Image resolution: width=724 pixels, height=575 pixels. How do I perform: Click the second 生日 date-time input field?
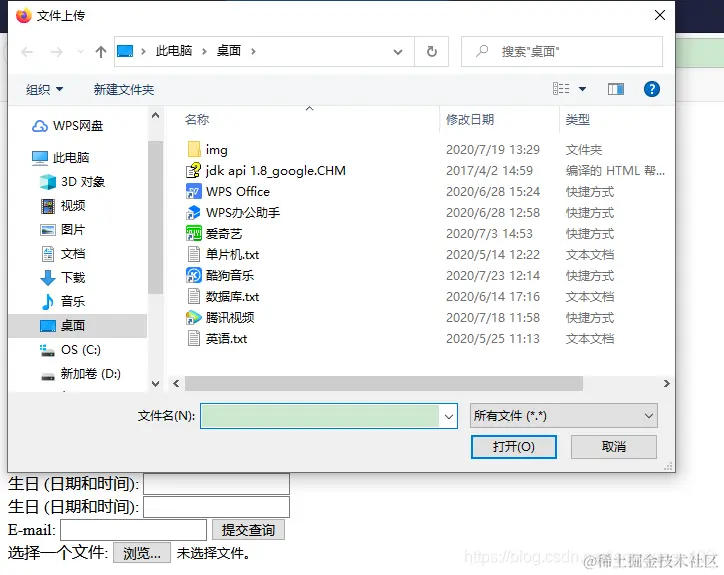pyautogui.click(x=217, y=507)
